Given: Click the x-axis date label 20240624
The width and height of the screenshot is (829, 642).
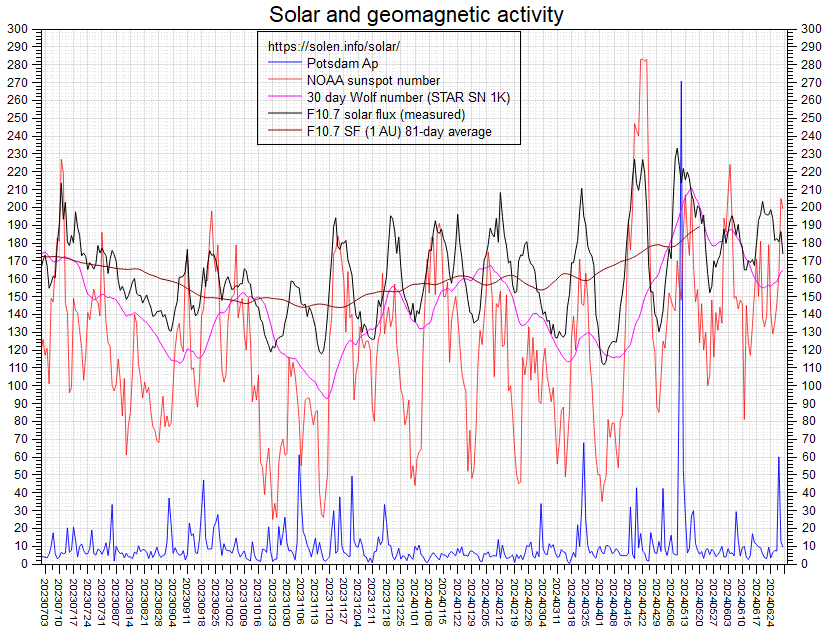Looking at the screenshot, I should [769, 602].
